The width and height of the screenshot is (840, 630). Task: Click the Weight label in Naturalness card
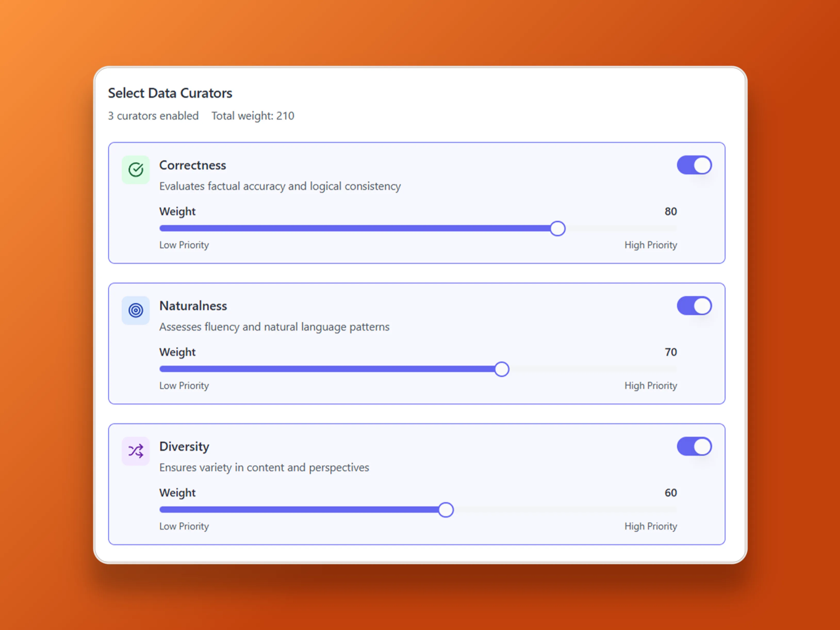coord(177,352)
